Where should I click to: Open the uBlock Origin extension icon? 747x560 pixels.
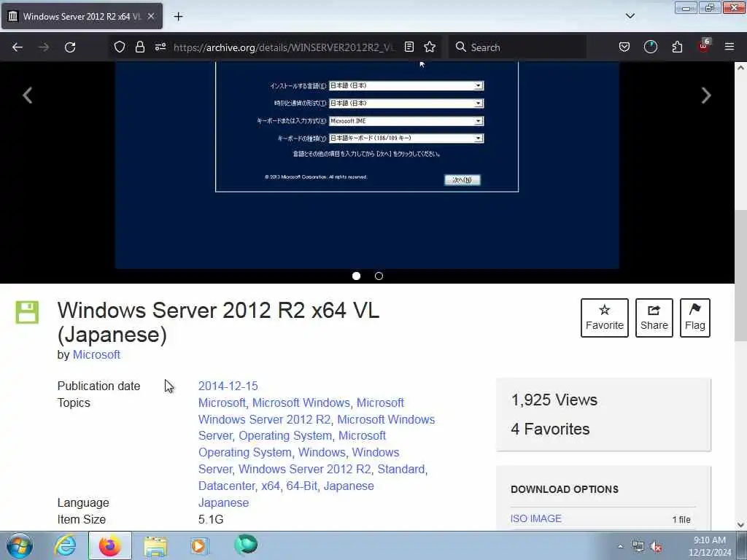click(704, 46)
